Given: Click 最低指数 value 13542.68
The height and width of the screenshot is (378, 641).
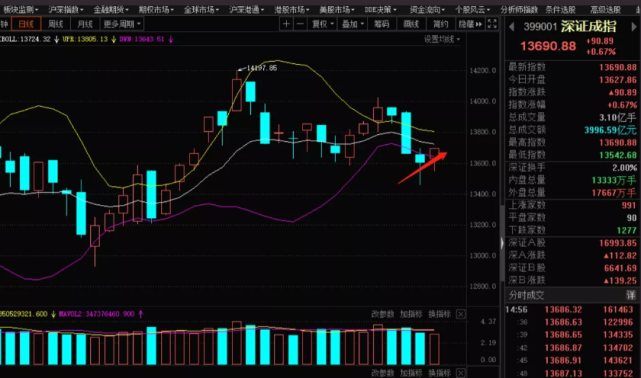Looking at the screenshot, I should click(618, 155).
